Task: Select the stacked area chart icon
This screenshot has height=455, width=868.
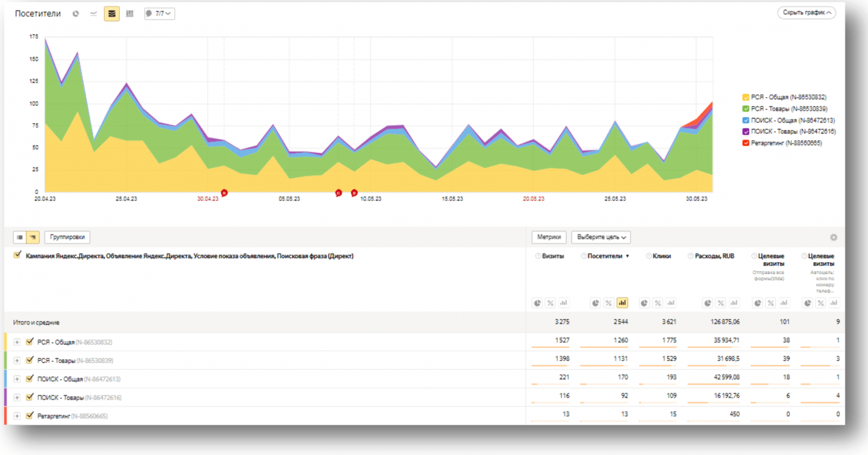Action: [x=111, y=14]
